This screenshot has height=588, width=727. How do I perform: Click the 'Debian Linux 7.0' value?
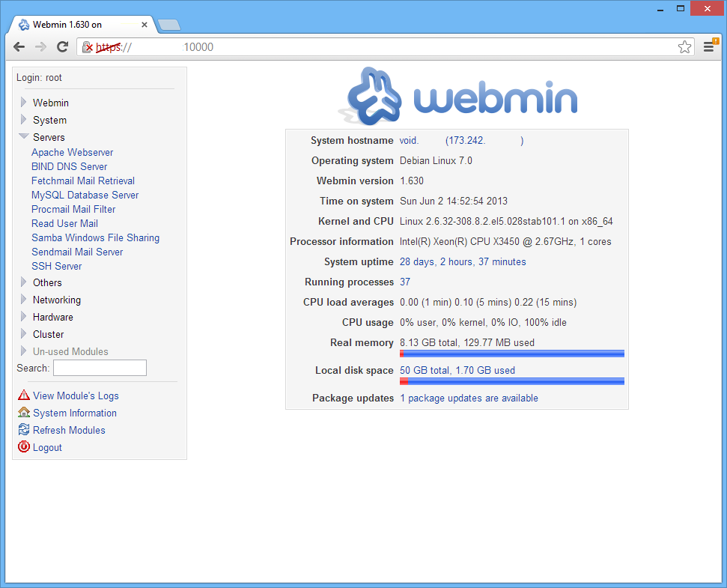point(436,160)
